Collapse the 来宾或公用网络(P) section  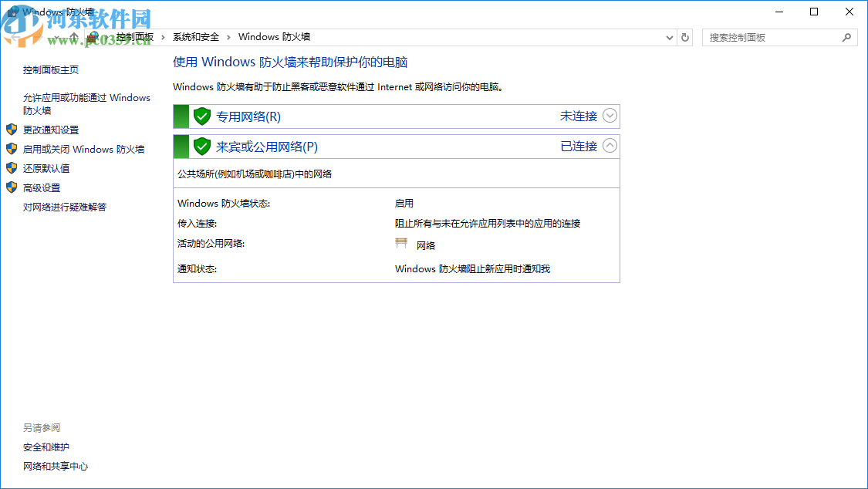click(x=610, y=146)
